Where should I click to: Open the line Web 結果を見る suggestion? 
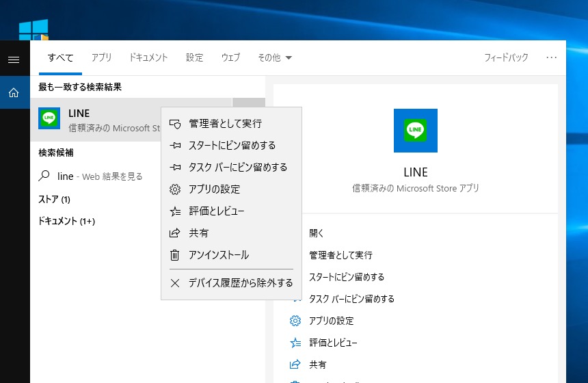99,176
